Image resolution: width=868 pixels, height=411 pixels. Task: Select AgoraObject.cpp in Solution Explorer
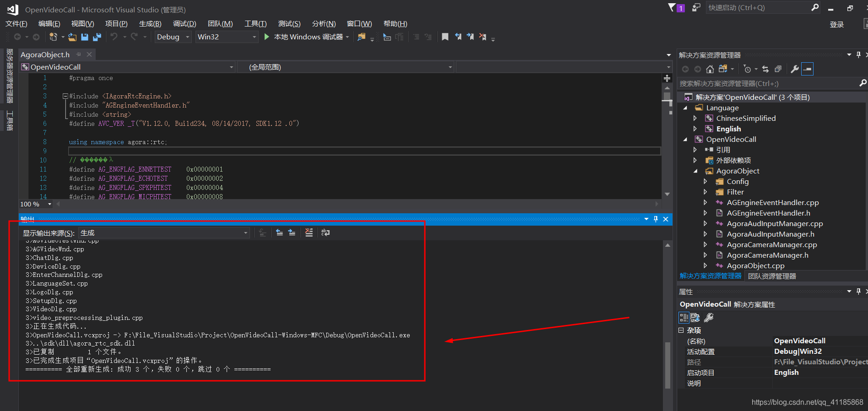pos(755,266)
